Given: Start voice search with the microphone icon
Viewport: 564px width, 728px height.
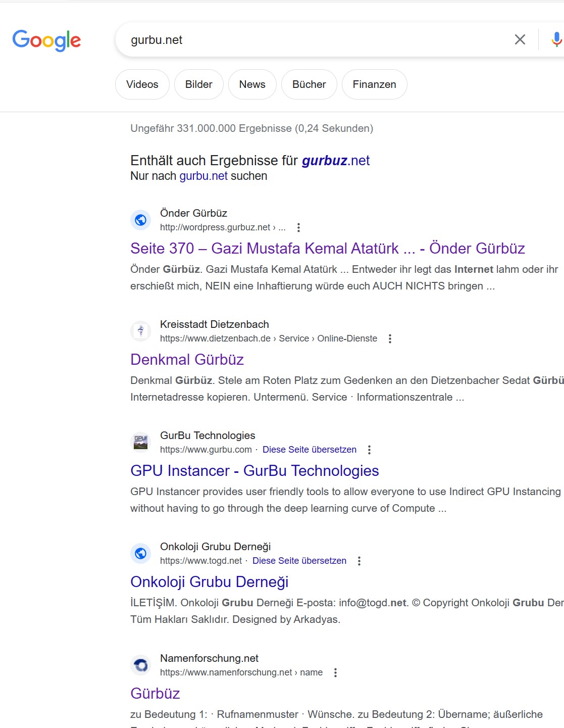Looking at the screenshot, I should 556,39.
